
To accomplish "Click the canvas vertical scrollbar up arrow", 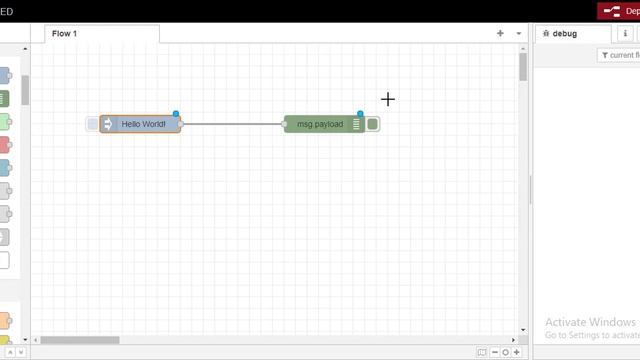I will [523, 49].
